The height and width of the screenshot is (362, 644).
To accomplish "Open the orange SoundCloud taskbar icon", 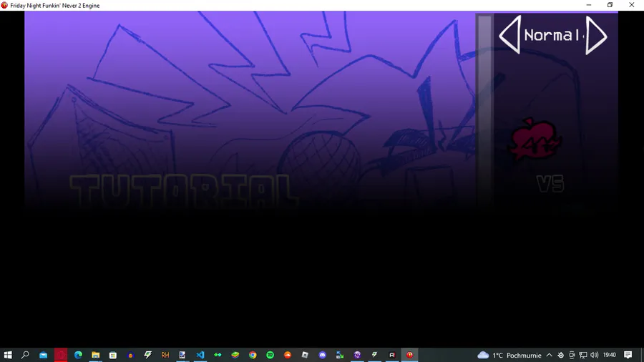I will pos(288,355).
